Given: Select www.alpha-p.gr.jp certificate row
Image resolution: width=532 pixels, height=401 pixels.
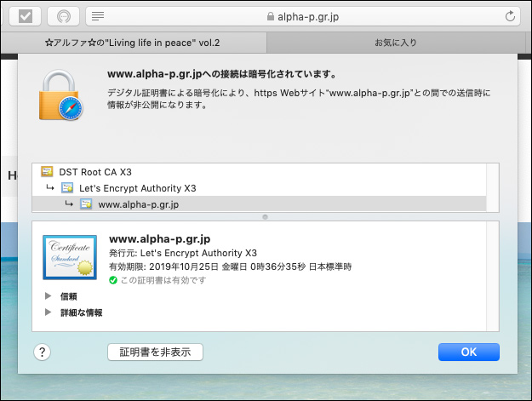Looking at the screenshot, I should 260,204.
